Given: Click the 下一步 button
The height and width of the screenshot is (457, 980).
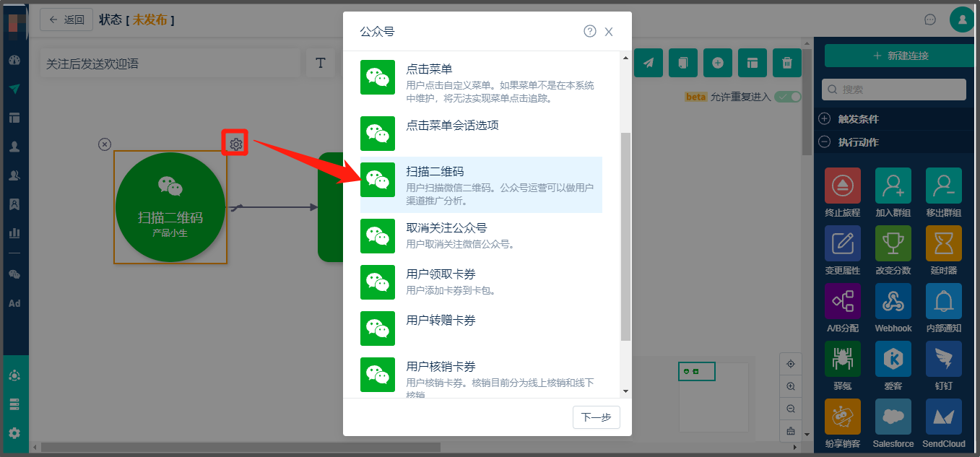Looking at the screenshot, I should tap(597, 417).
